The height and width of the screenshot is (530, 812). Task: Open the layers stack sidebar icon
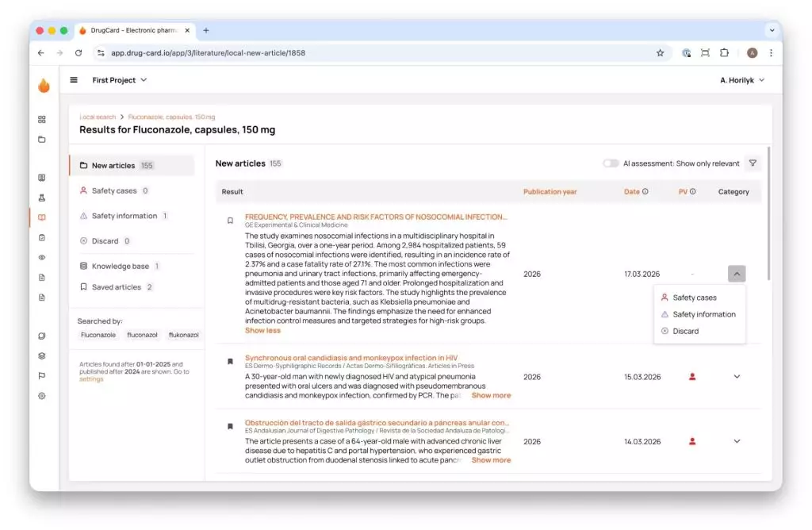42,356
